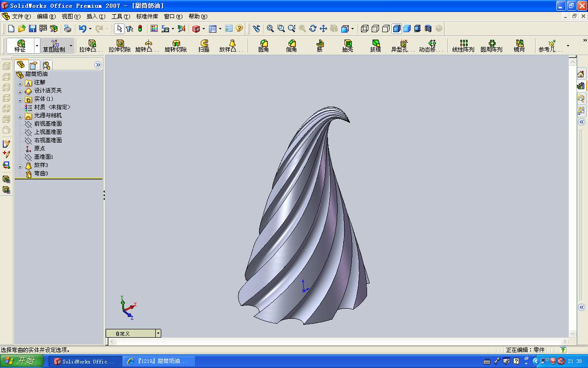This screenshot has width=588, height=368.
Task: Open the 插入(I) menu
Action: (96, 17)
